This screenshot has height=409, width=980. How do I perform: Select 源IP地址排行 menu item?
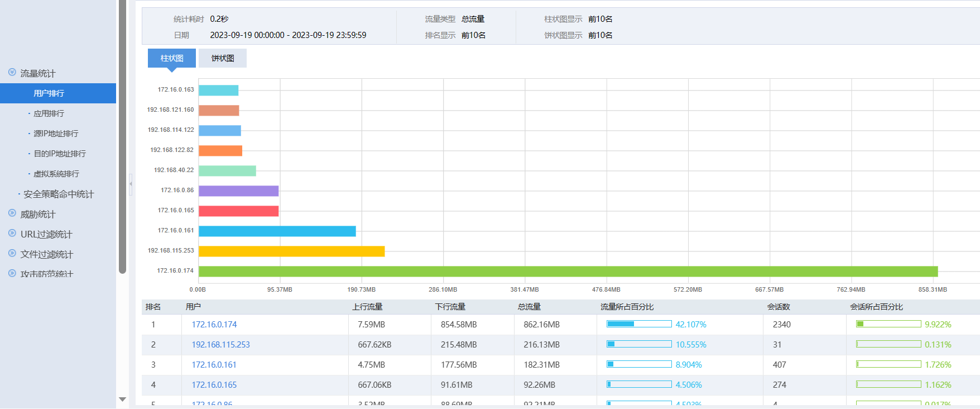click(56, 134)
